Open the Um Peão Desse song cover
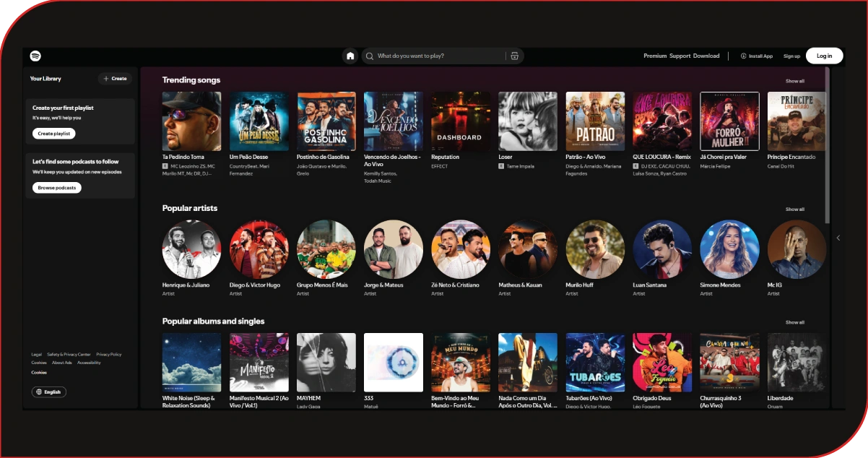This screenshot has width=868, height=458. click(x=259, y=121)
